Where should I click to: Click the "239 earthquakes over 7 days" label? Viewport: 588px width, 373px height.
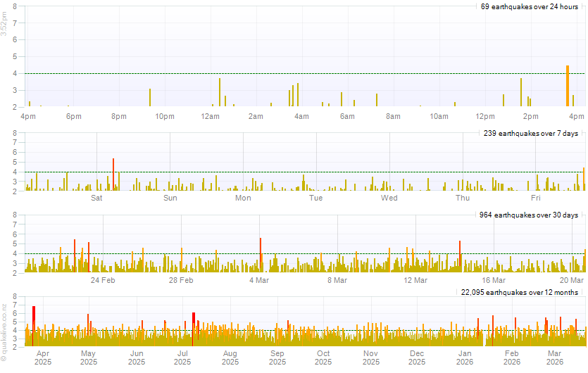click(x=531, y=133)
